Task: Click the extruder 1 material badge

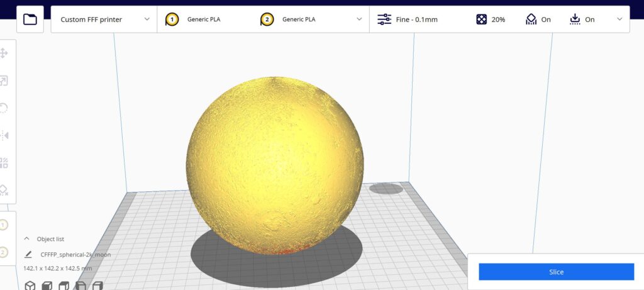Action: pyautogui.click(x=172, y=20)
